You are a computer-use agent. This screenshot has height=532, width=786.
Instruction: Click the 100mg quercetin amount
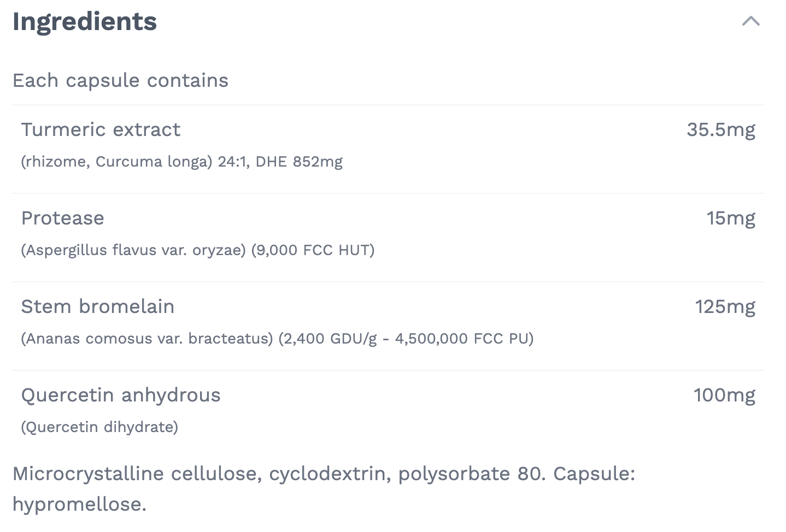(x=724, y=395)
